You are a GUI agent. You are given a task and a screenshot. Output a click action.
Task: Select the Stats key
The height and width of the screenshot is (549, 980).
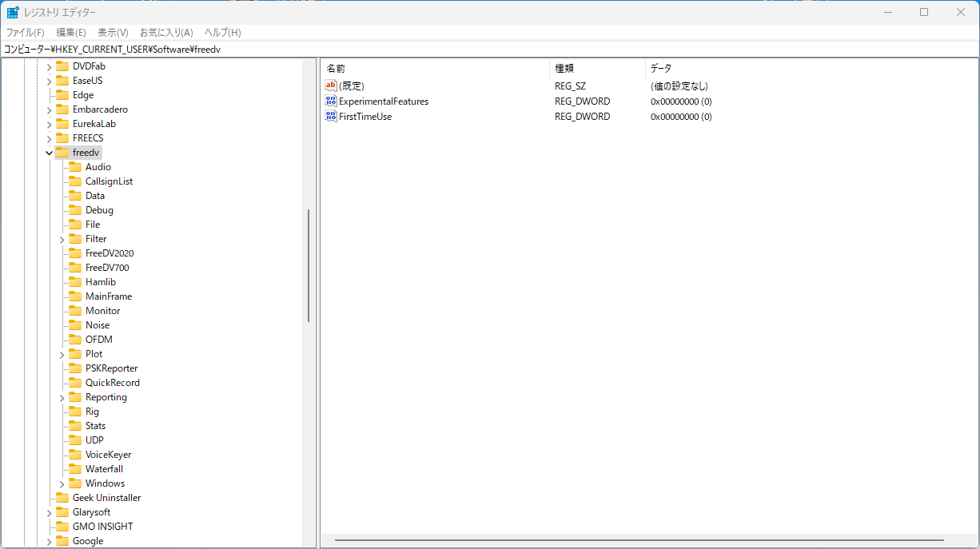(96, 426)
